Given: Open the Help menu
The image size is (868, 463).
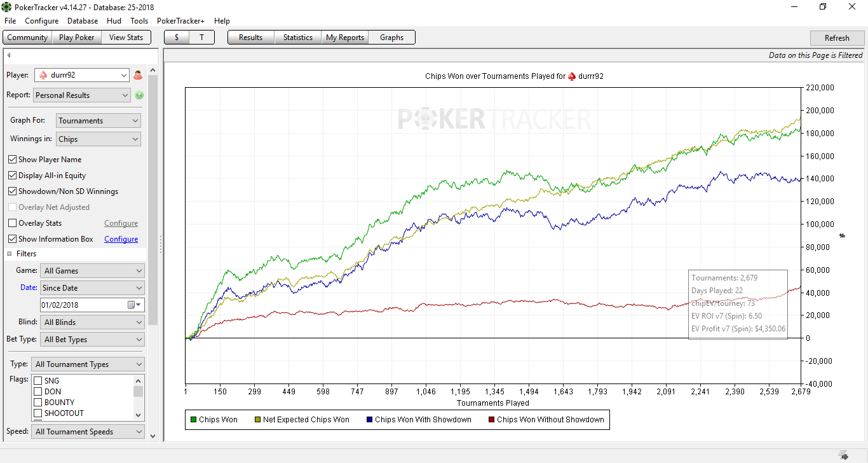Looking at the screenshot, I should click(222, 21).
